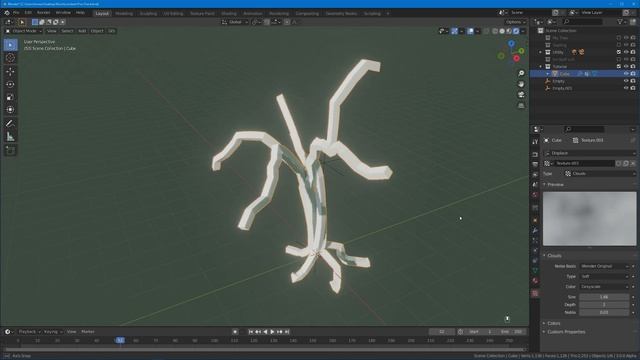Select the Select Box tool in the left toolbar
Screen dimensions: 640x360
tap(11, 45)
